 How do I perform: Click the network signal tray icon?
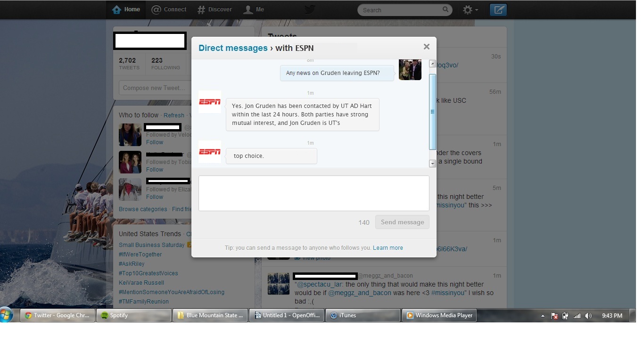577,316
